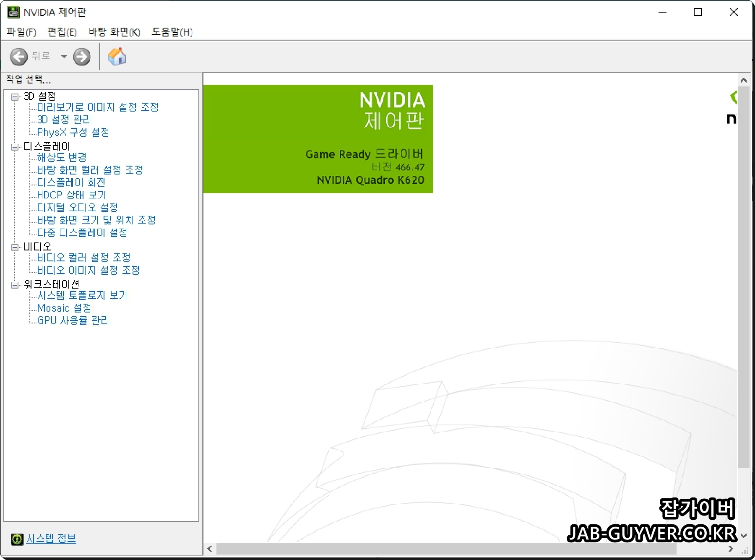
Task: Select 다중 디스플레이 설정
Action: tap(82, 233)
